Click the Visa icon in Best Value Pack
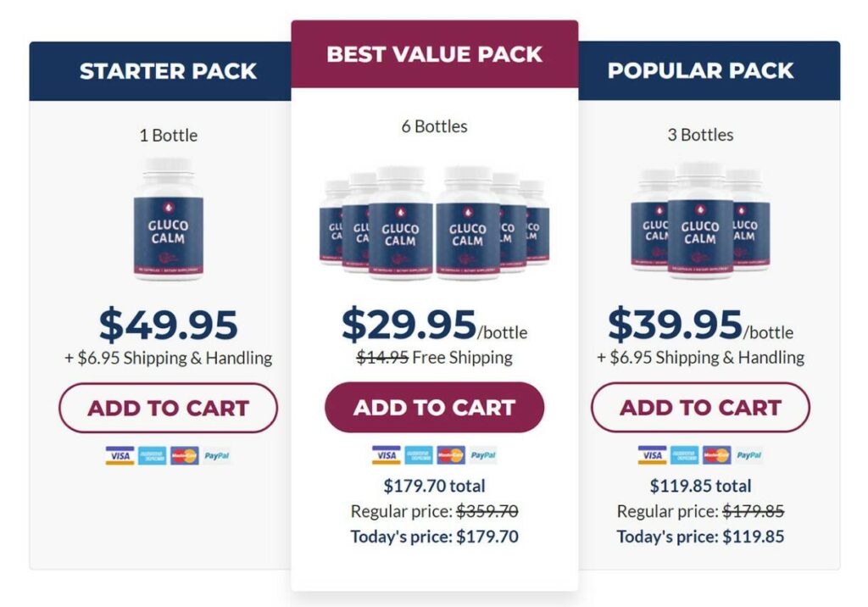The height and width of the screenshot is (607, 868). click(x=386, y=455)
